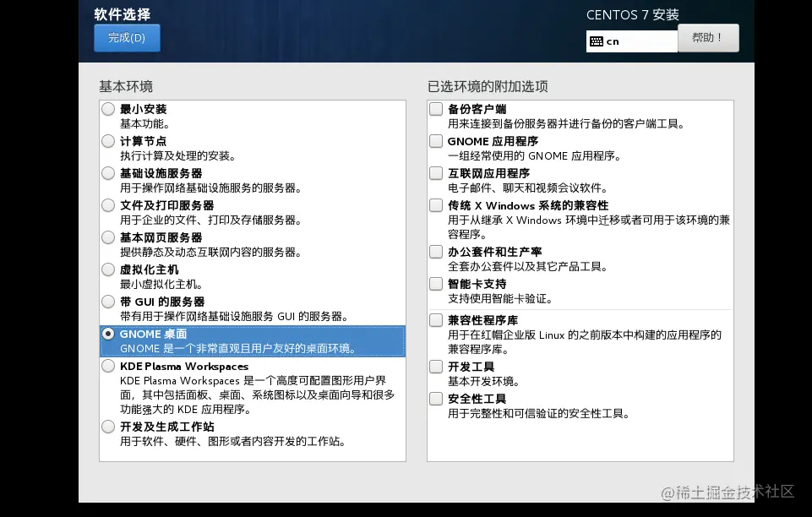This screenshot has height=517, width=812.
Task: Click the text 用于软件、硬件、图形或者内容开发的工作站。
Action: point(233,442)
